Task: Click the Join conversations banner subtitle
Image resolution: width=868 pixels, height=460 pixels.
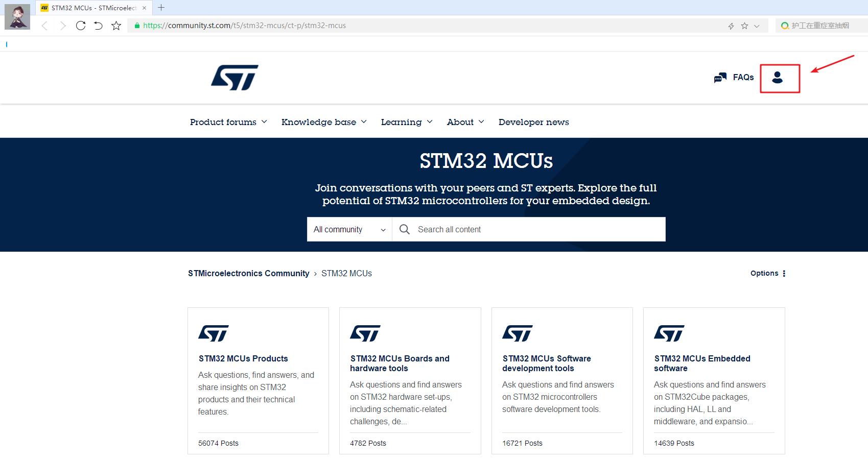Action: coord(486,195)
